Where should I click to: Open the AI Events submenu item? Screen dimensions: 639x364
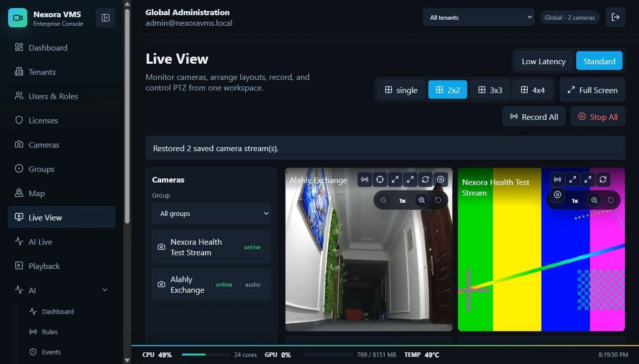point(69,352)
